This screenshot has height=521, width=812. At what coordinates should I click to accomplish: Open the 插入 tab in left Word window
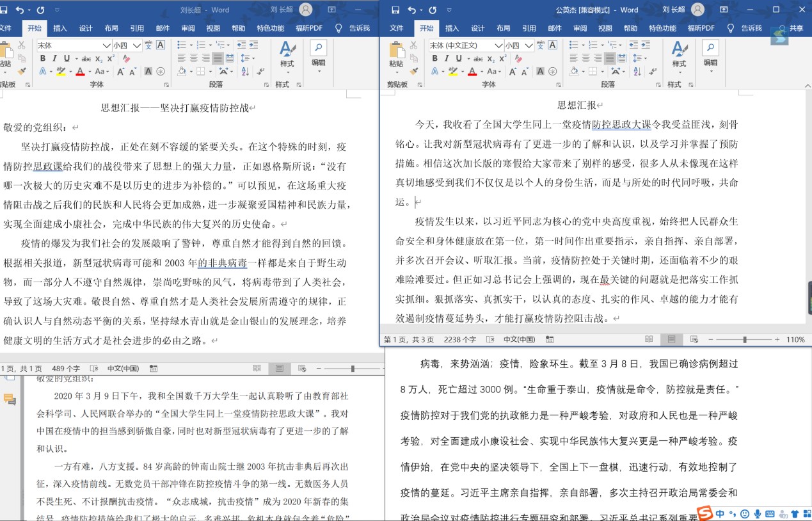[x=60, y=28]
